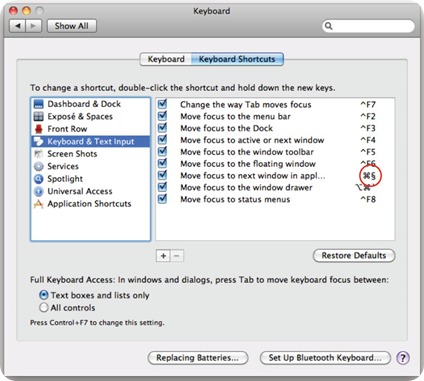Uncheck 'Move focus to the window drawer'
The image size is (424, 381).
click(x=162, y=187)
